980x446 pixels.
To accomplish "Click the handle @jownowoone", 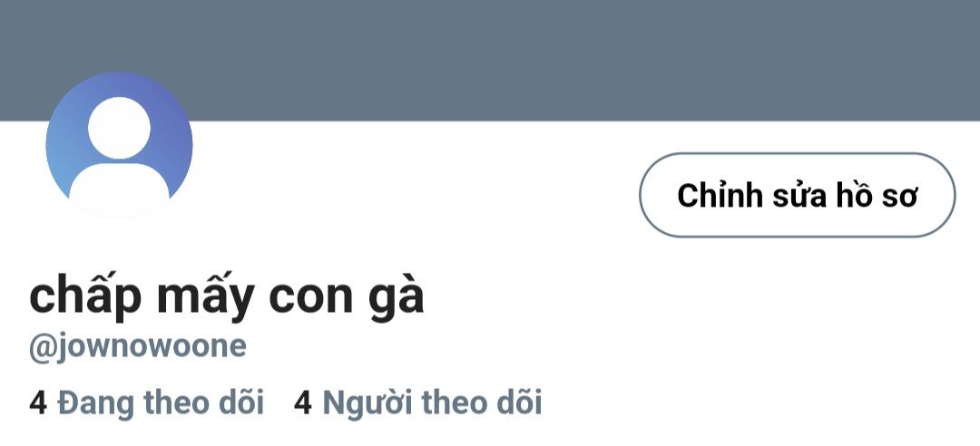I will 138,347.
